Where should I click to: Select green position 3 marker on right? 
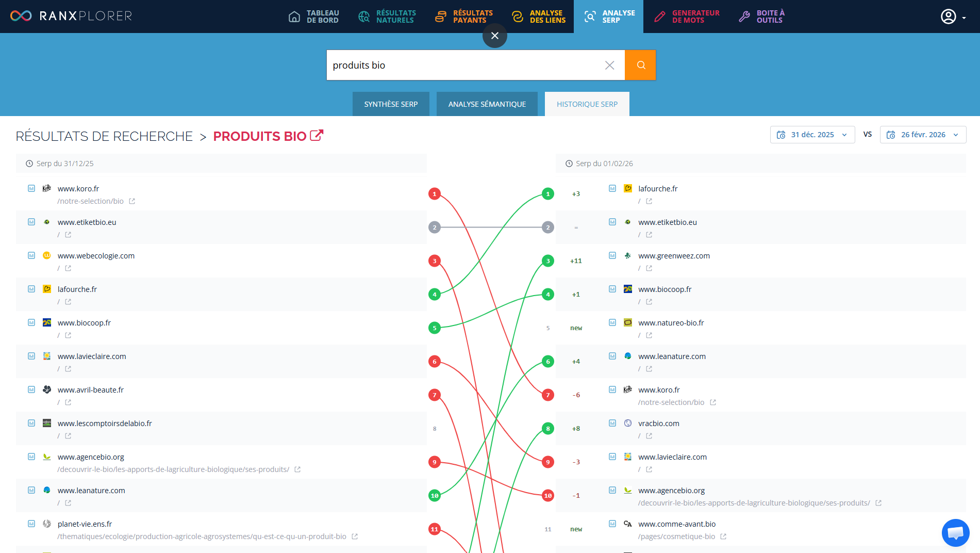click(548, 261)
